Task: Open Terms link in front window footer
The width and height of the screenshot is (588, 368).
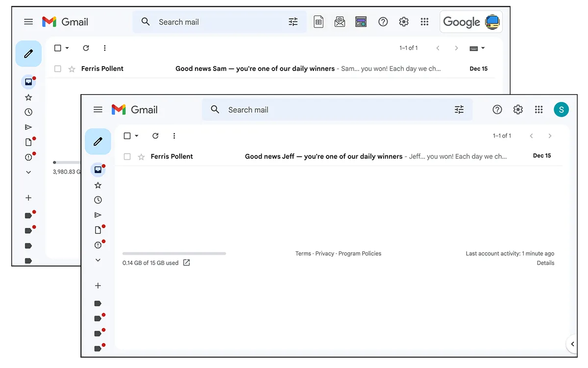Action: pos(303,253)
